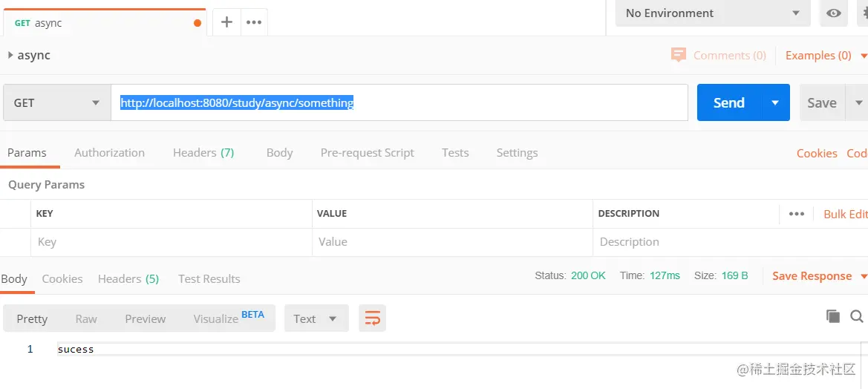The image size is (868, 389).
Task: Open the Send button dropdown arrow
Action: (x=775, y=102)
